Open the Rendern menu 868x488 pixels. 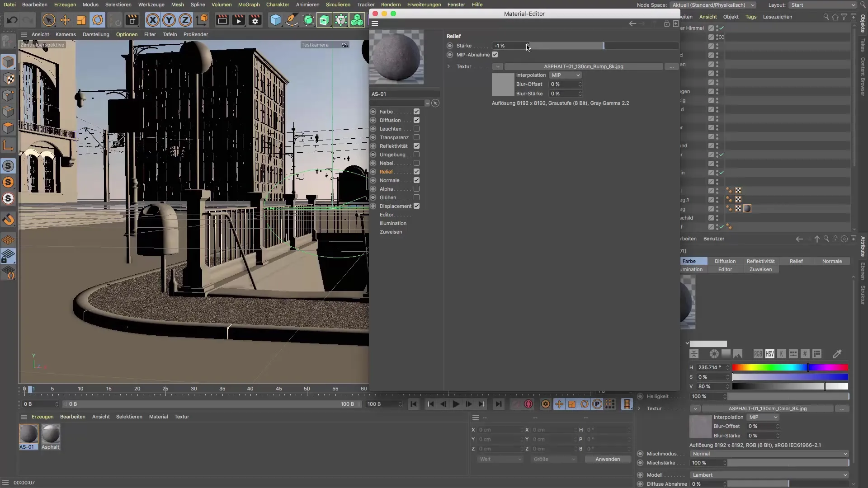coord(391,5)
